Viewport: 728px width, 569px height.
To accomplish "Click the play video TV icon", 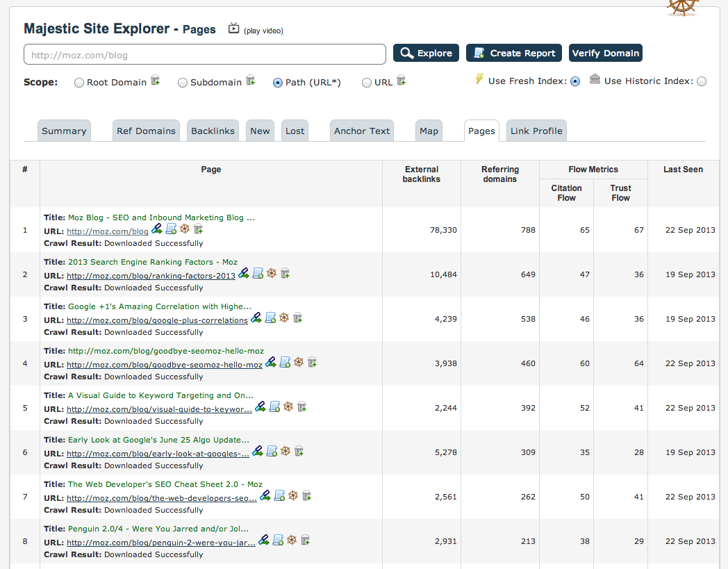I will coord(233,28).
